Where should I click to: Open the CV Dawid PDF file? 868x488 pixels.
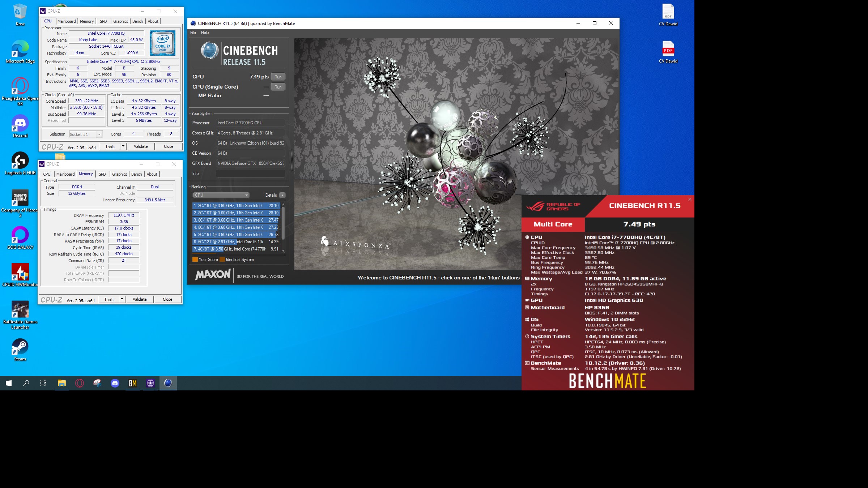click(x=668, y=52)
